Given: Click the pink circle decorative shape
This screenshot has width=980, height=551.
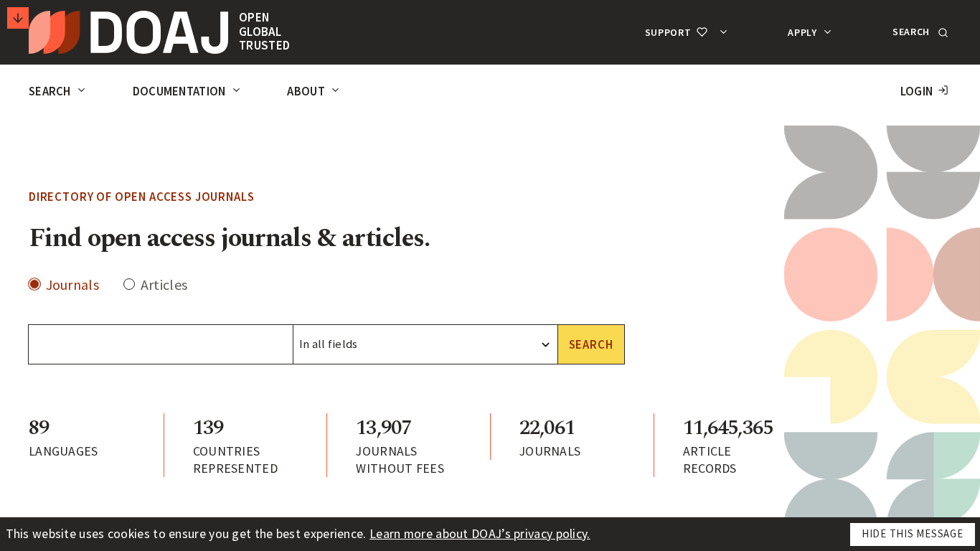Looking at the screenshot, I should pos(831,274).
